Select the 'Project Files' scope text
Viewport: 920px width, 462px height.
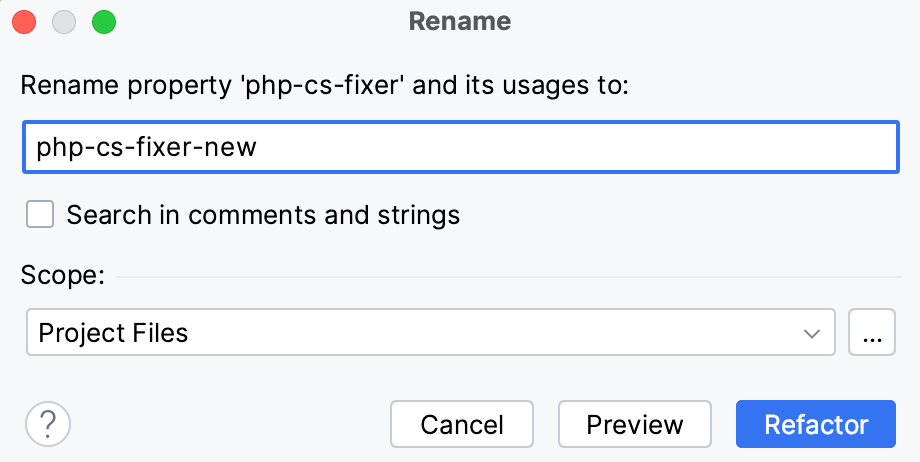pos(113,333)
